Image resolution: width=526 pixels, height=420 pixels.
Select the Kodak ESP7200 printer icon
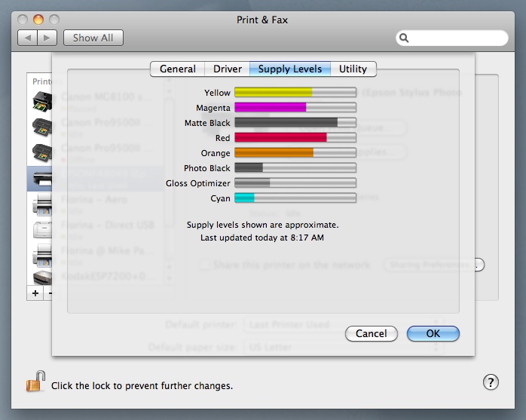click(41, 277)
